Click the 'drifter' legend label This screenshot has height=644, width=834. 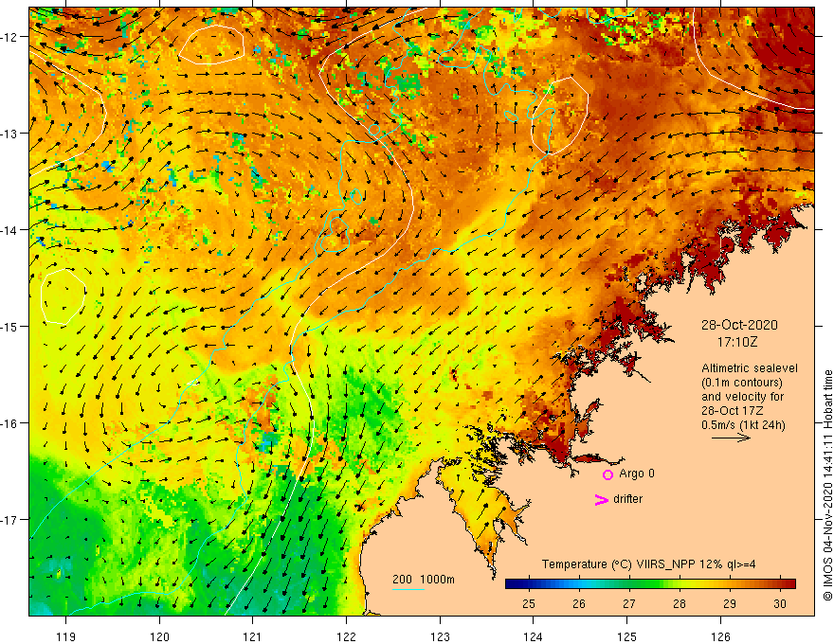(x=627, y=499)
